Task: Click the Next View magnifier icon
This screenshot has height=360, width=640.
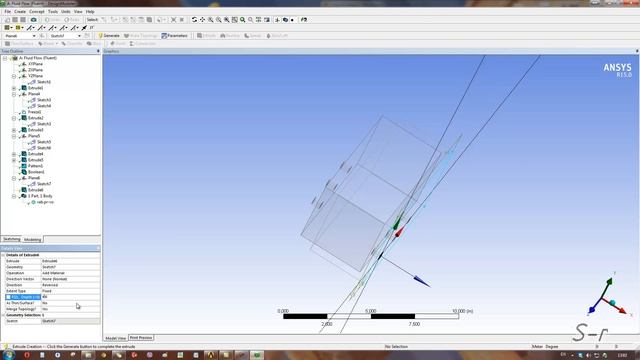Action: click(x=251, y=20)
